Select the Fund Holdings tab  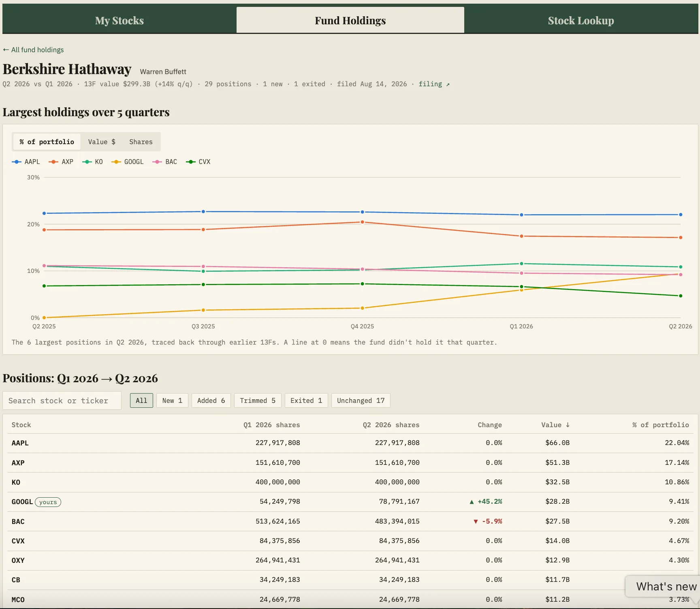point(350,20)
